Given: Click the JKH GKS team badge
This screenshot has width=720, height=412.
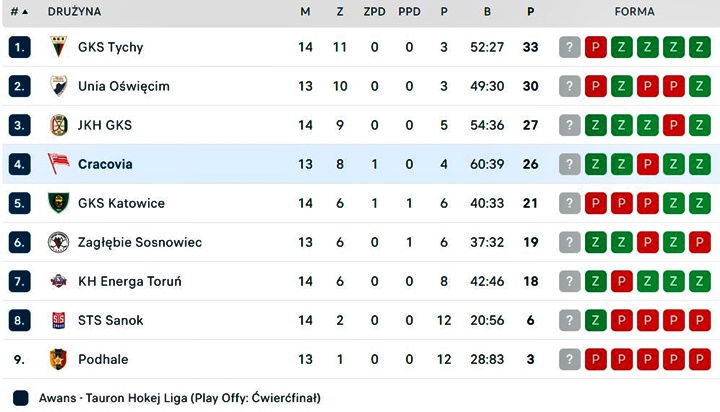Looking at the screenshot, I should click(x=58, y=125).
